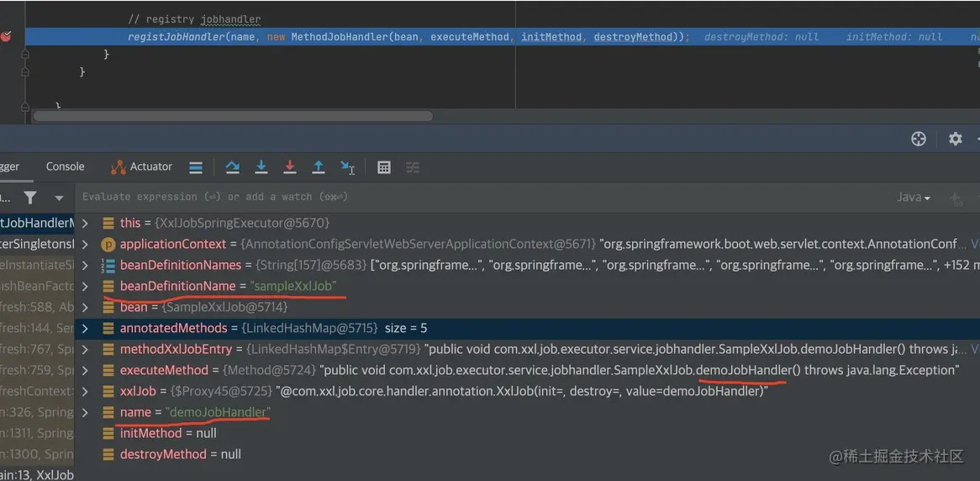Expand the 'this' variable node
Image resolution: width=980 pixels, height=481 pixels.
86,223
